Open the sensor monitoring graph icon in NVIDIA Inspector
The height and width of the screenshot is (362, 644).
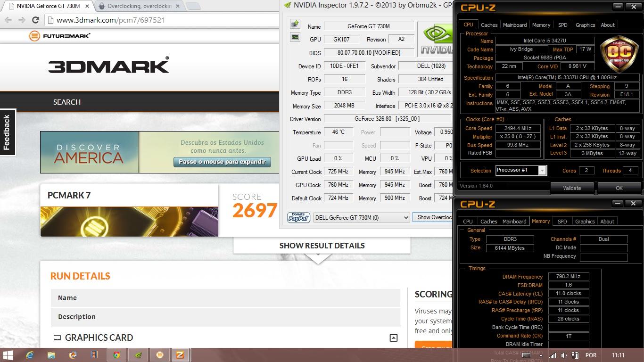coord(295,37)
